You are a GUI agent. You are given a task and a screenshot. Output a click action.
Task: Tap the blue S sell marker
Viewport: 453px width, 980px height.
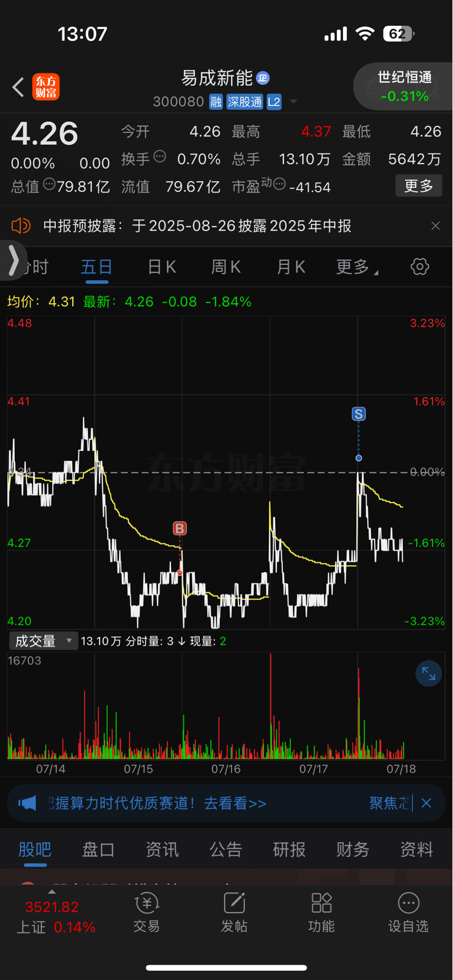(x=359, y=414)
